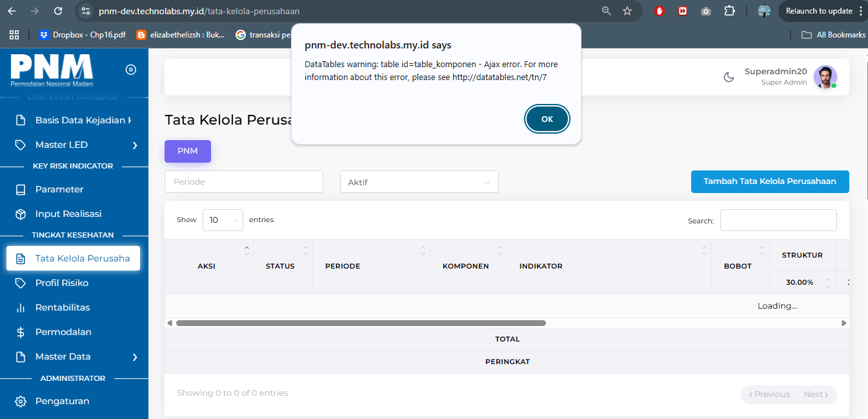Viewport: 868px width, 419px height.
Task: Sort by the BOBOT column
Action: [x=741, y=266]
